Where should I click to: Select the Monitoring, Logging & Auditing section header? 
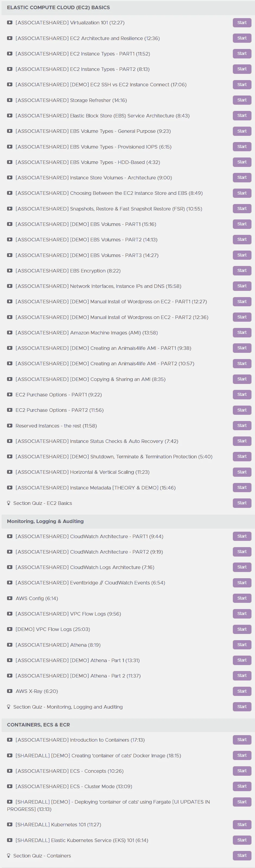pos(128,521)
